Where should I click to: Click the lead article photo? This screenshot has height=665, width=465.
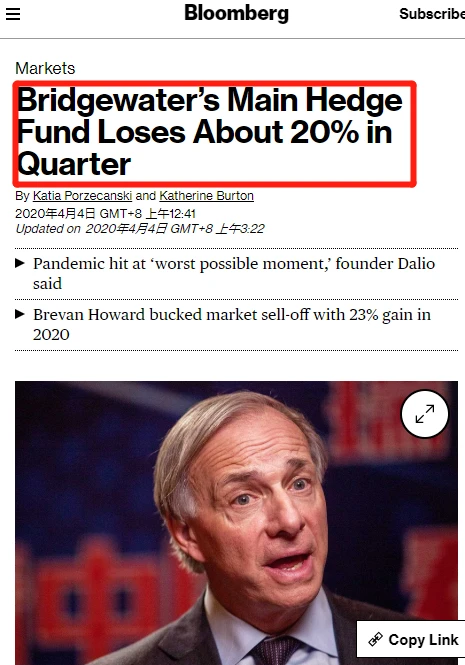236,523
